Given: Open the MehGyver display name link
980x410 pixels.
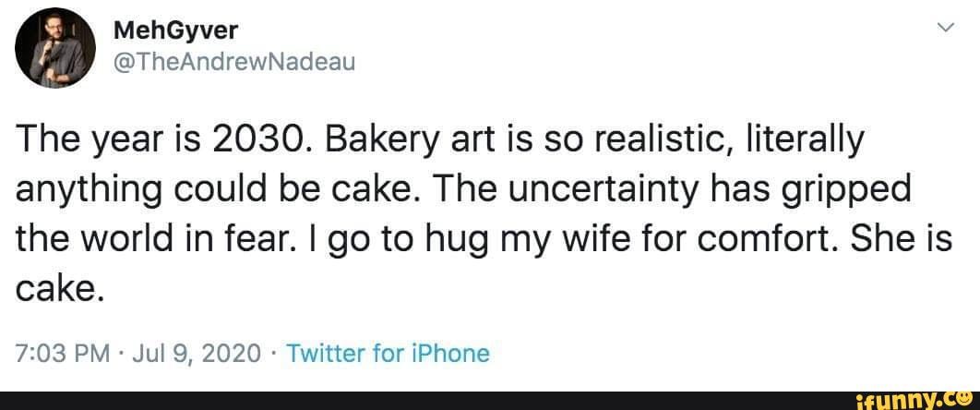Looking at the screenshot, I should click(x=174, y=30).
